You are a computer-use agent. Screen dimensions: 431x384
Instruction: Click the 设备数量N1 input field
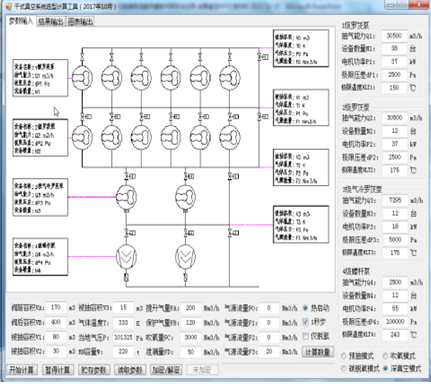pyautogui.click(x=394, y=48)
